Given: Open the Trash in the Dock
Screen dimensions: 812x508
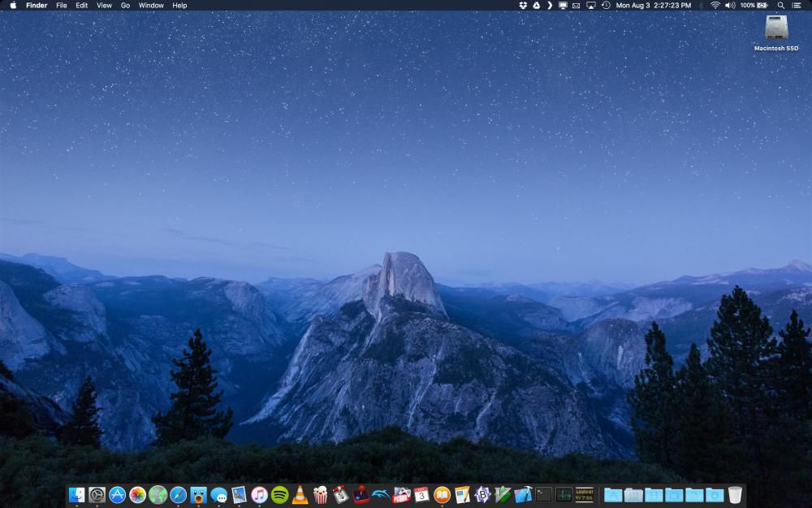Looking at the screenshot, I should pos(735,495).
